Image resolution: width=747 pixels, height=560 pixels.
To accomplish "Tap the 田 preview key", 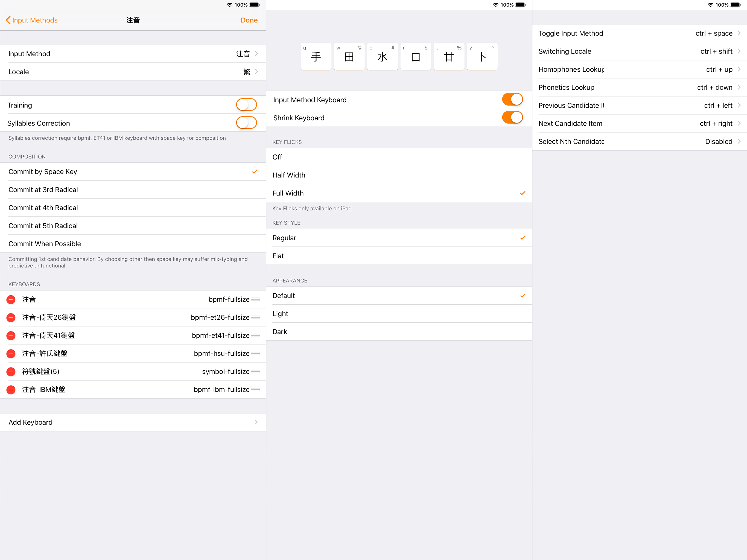I will pos(349,56).
